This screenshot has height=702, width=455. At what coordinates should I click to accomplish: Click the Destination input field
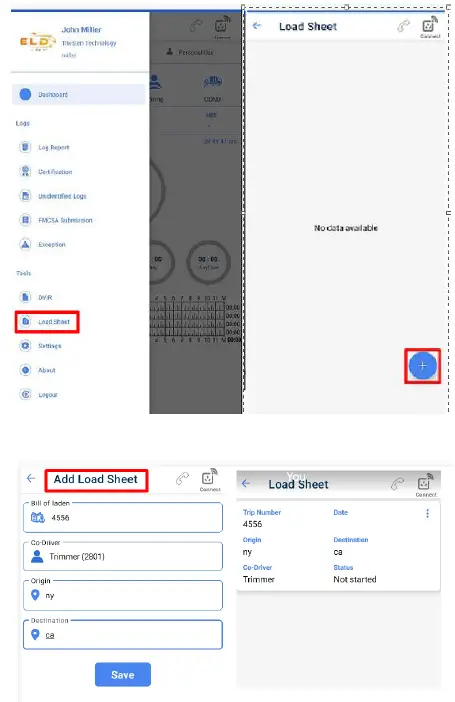[x=123, y=634]
